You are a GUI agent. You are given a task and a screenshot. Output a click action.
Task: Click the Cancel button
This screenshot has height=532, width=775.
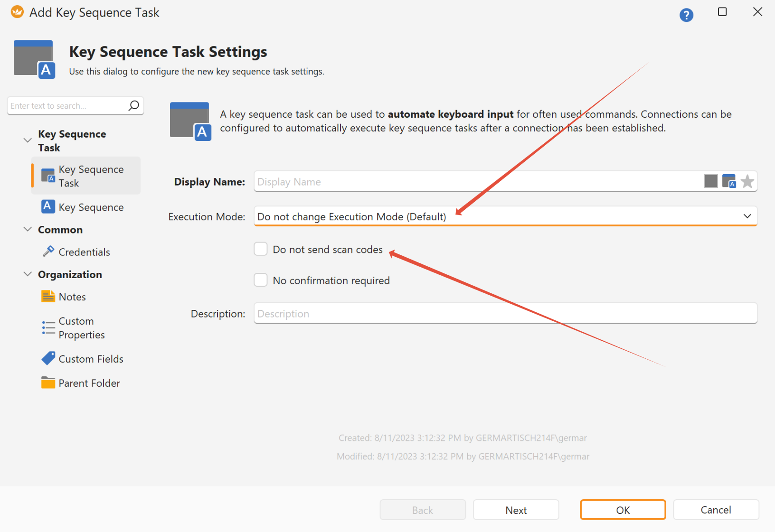716,510
